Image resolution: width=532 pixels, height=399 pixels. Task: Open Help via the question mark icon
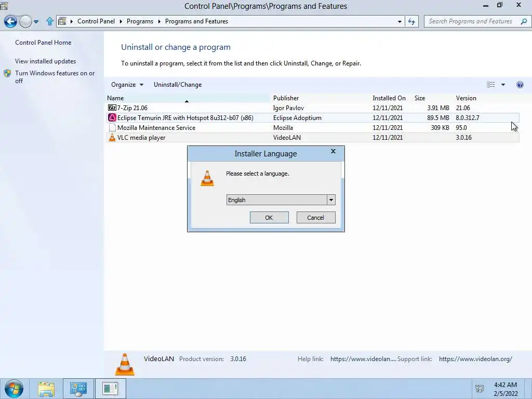[520, 85]
